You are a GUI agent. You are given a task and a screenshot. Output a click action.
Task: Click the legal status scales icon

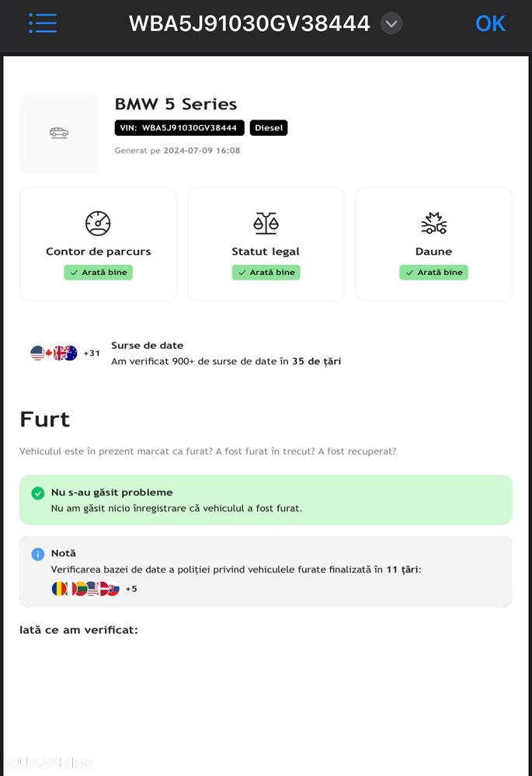pos(266,223)
